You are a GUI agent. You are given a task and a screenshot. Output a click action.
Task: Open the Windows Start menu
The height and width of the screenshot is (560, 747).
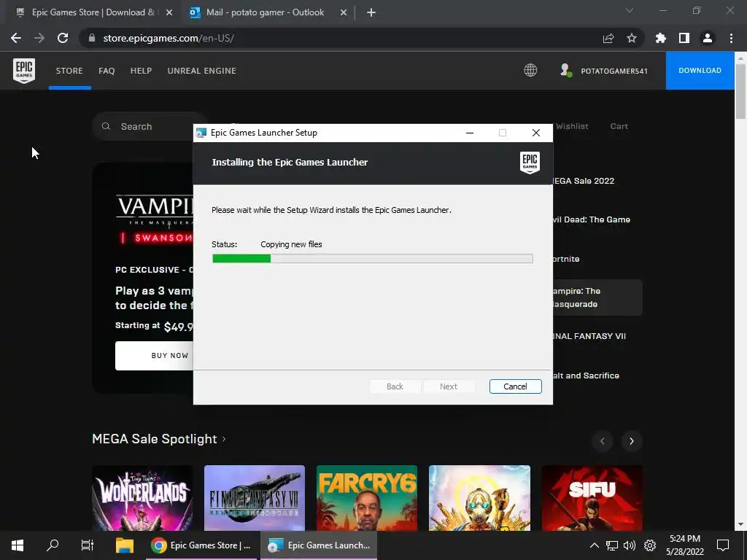coord(18,545)
